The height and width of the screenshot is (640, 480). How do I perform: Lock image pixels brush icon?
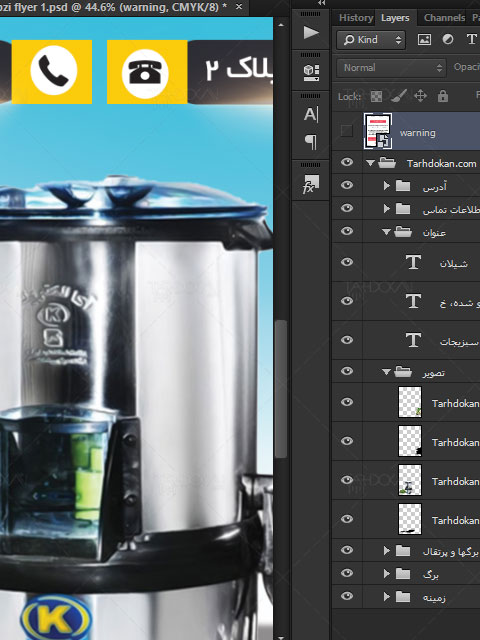pyautogui.click(x=398, y=96)
